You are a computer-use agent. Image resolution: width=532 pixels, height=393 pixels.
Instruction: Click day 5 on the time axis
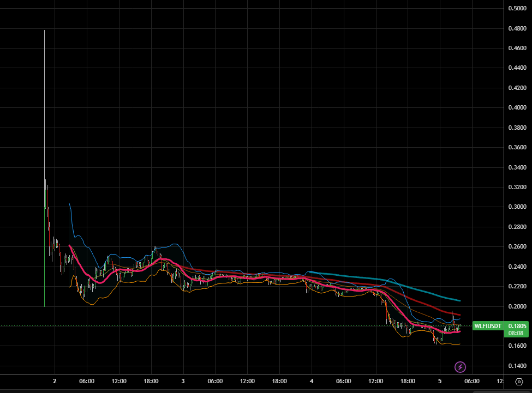(x=440, y=381)
